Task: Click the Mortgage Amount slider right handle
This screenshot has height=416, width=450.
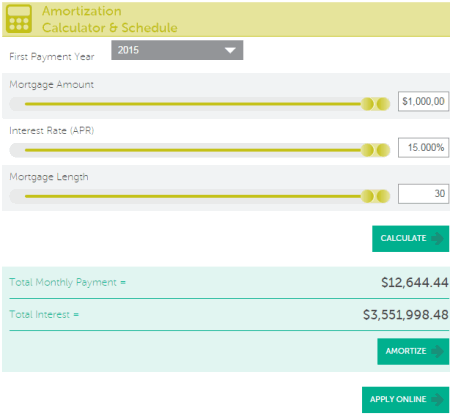Action: click(x=383, y=104)
